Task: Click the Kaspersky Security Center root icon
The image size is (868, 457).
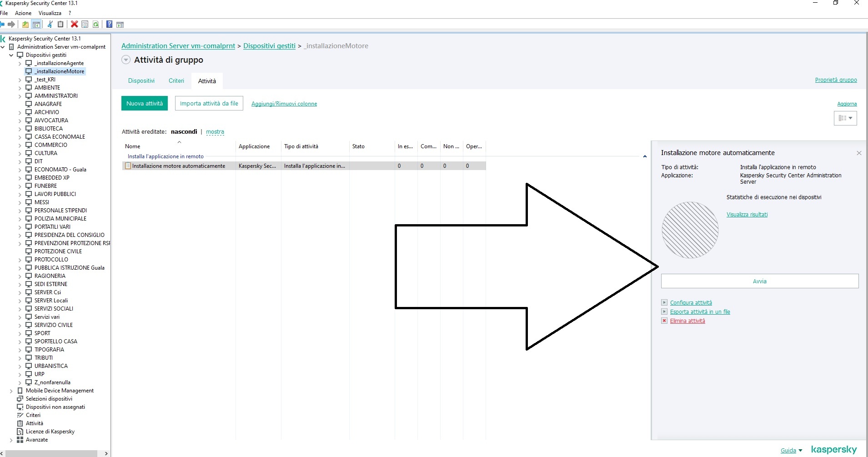Action: pos(3,39)
